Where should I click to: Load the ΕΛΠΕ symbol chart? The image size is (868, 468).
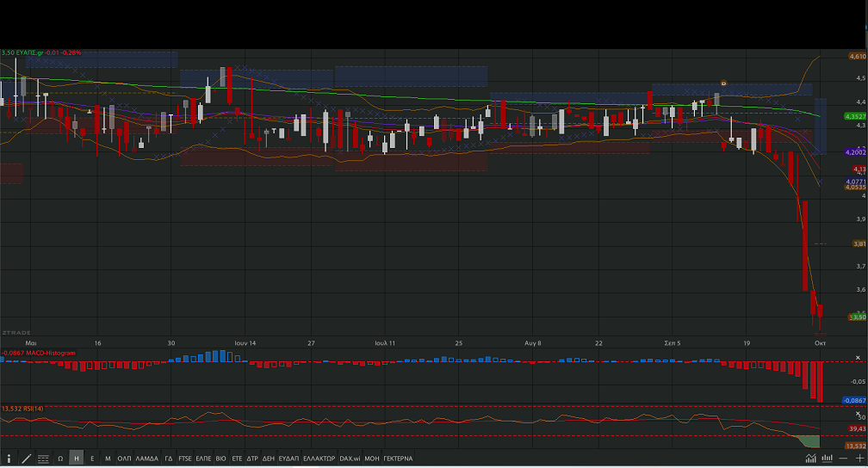tap(204, 459)
